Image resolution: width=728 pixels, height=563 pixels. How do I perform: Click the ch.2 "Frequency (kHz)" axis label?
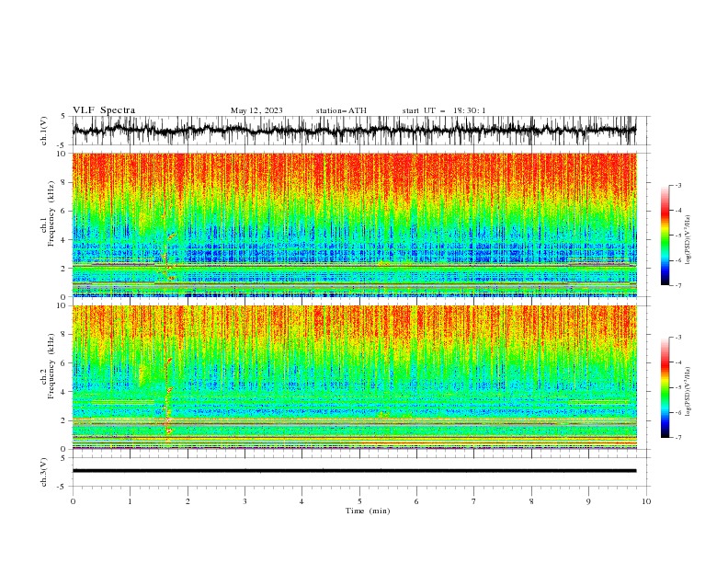click(x=51, y=366)
